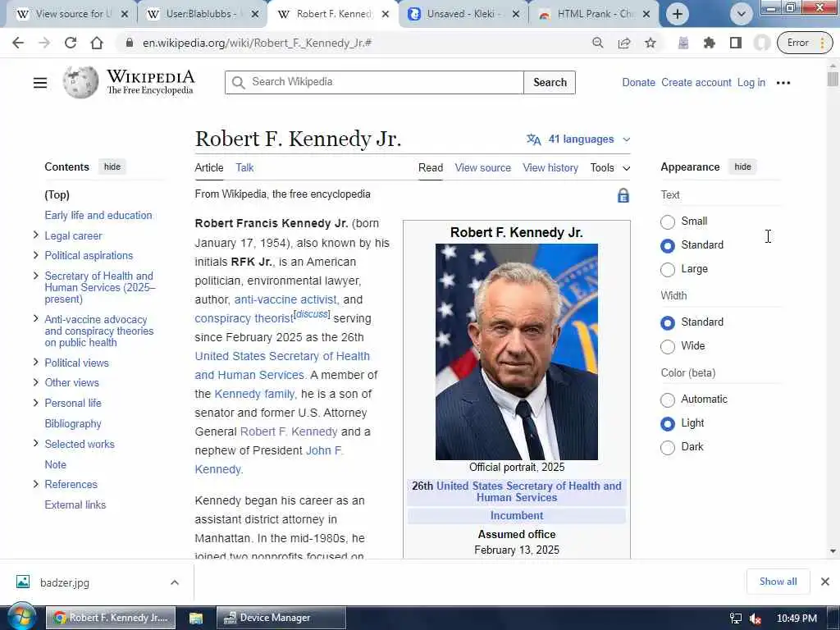Open the View source tab

[482, 167]
